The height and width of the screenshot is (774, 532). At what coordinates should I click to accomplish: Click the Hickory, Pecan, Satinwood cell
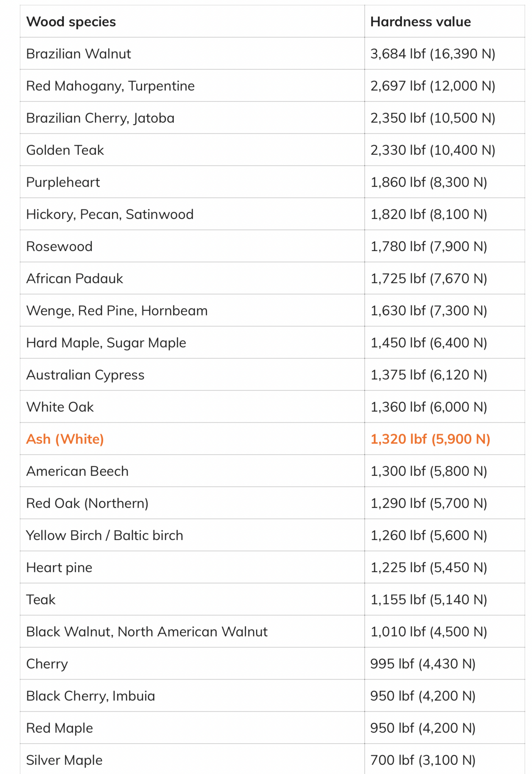[110, 214]
